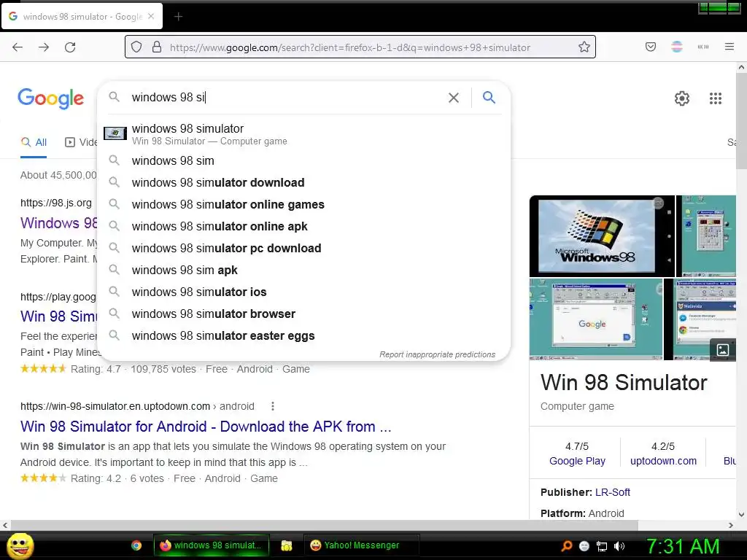Image resolution: width=747 pixels, height=560 pixels.
Task: Select the All results tab
Action: pyautogui.click(x=34, y=142)
